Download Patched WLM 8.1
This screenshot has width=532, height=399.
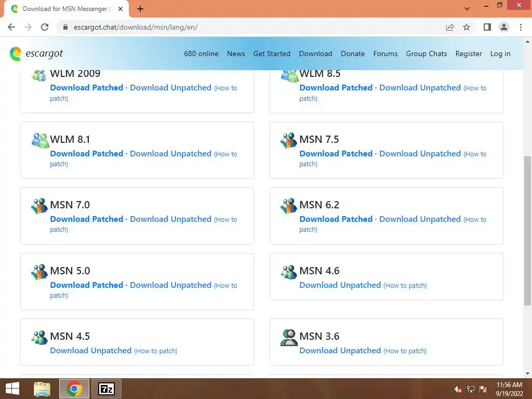[87, 153]
